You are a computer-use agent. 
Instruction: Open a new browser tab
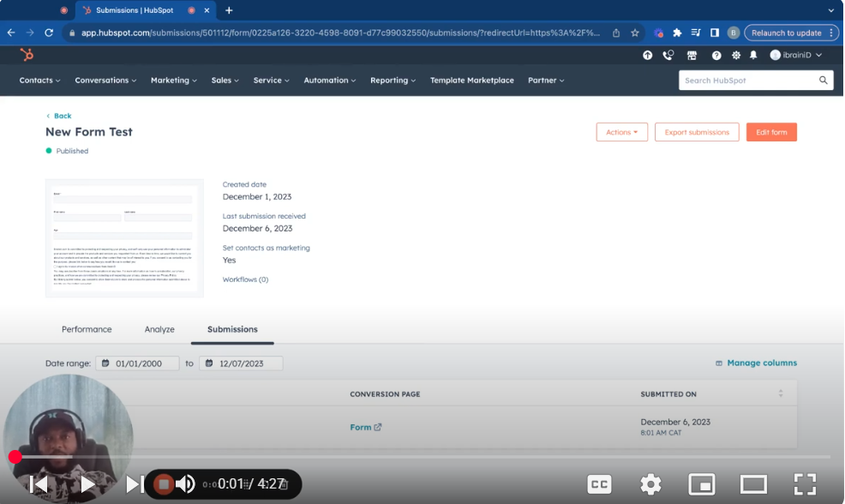229,10
